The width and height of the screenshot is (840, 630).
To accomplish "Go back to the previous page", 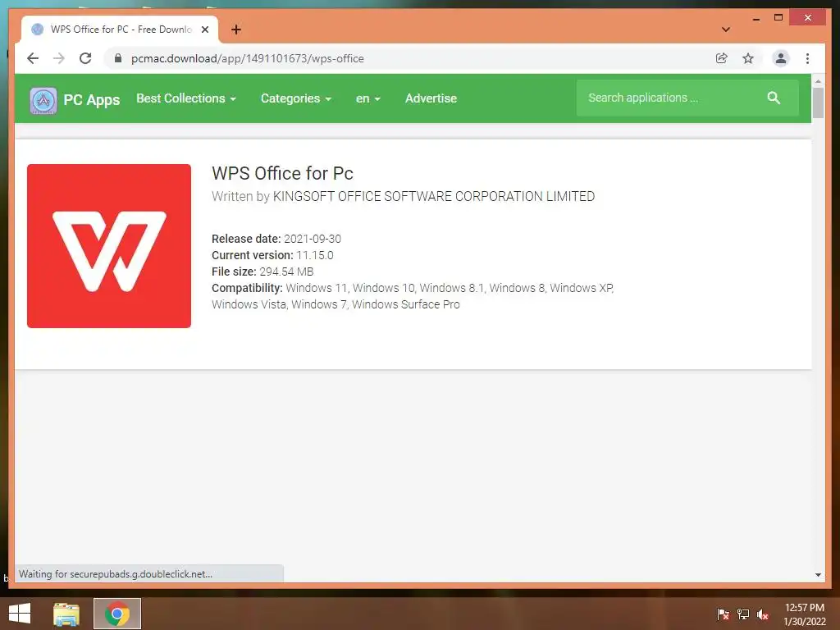I will click(x=33, y=58).
